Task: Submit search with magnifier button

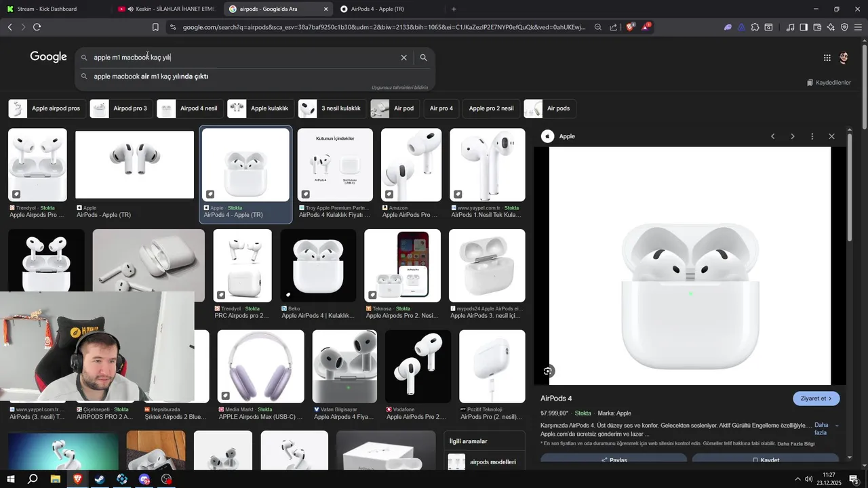Action: point(423,58)
